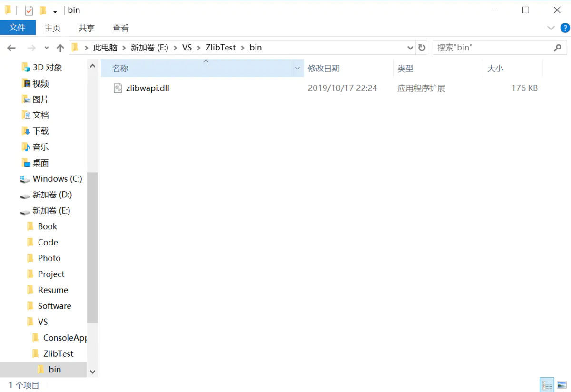Click the Back navigation arrow
This screenshot has height=392, width=571.
pyautogui.click(x=11, y=48)
